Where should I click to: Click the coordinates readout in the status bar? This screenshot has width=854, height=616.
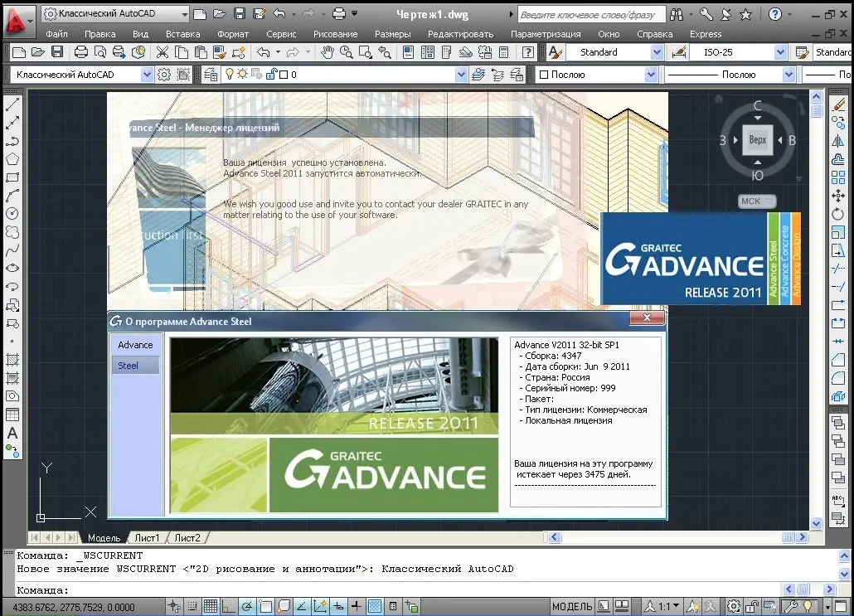pyautogui.click(x=74, y=607)
